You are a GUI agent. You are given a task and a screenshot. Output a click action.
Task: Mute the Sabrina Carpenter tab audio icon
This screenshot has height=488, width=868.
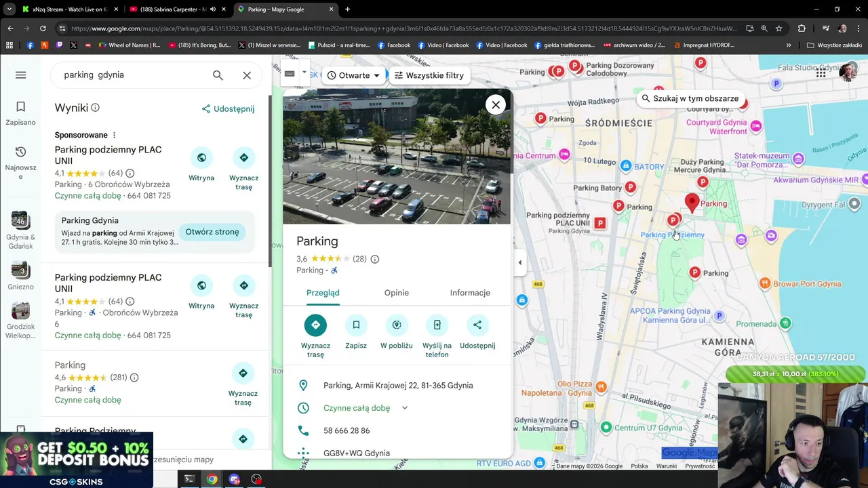212,9
